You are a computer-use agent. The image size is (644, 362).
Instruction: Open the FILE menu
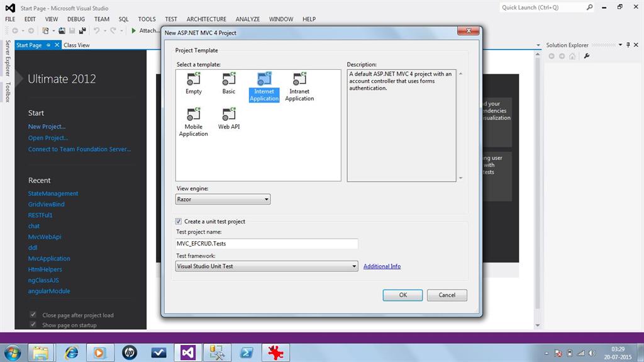10,19
